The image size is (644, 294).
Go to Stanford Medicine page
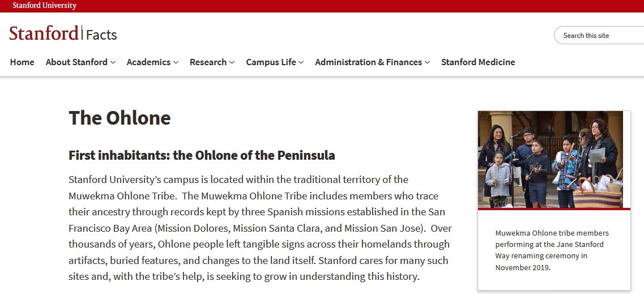pos(478,62)
